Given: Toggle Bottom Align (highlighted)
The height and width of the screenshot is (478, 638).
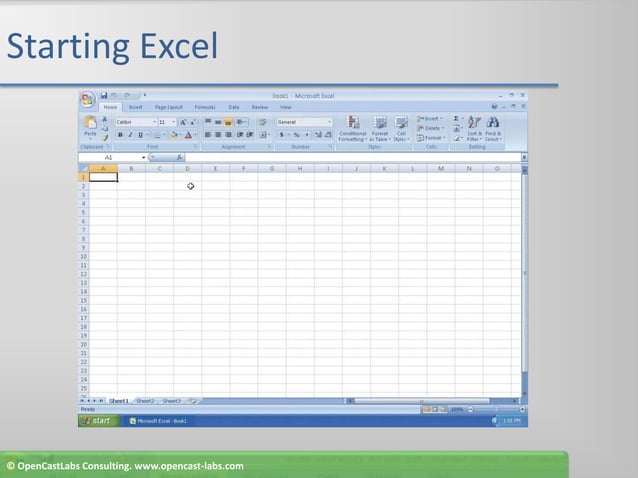Looking at the screenshot, I should click(x=228, y=122).
